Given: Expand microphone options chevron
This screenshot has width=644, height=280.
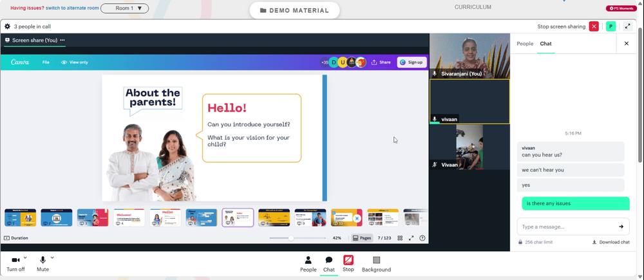Looking at the screenshot, I should pos(52,258).
